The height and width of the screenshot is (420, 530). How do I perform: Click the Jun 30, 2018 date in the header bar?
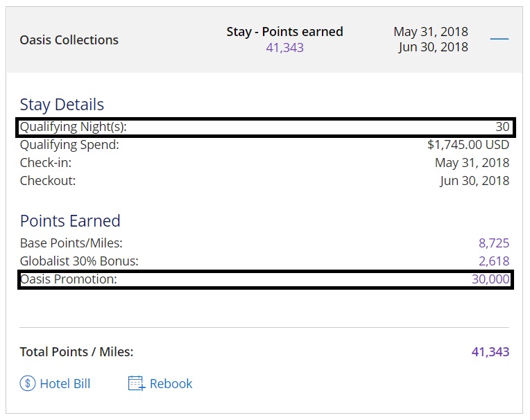(x=433, y=47)
